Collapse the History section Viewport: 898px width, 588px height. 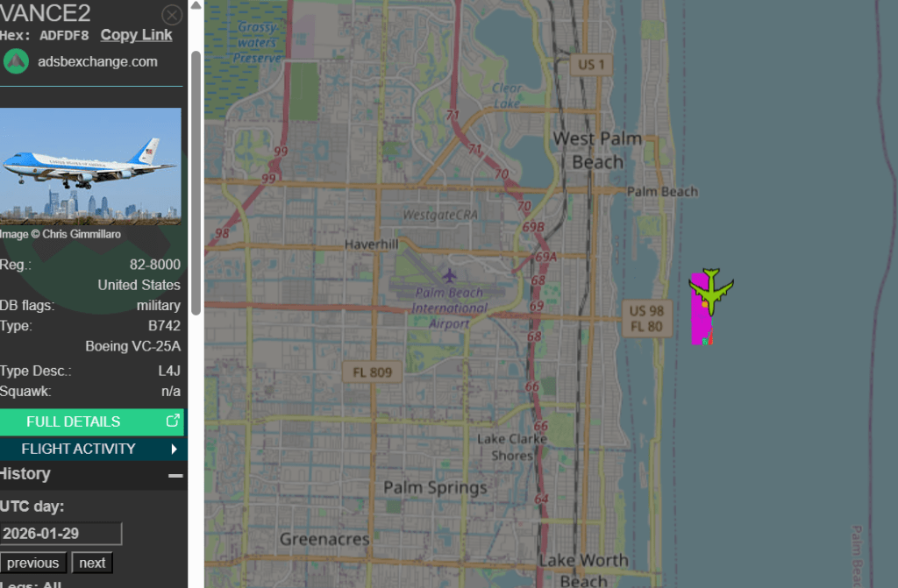pos(178,474)
